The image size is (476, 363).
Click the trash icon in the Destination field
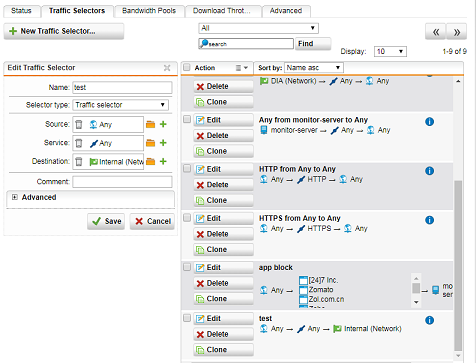(79, 162)
